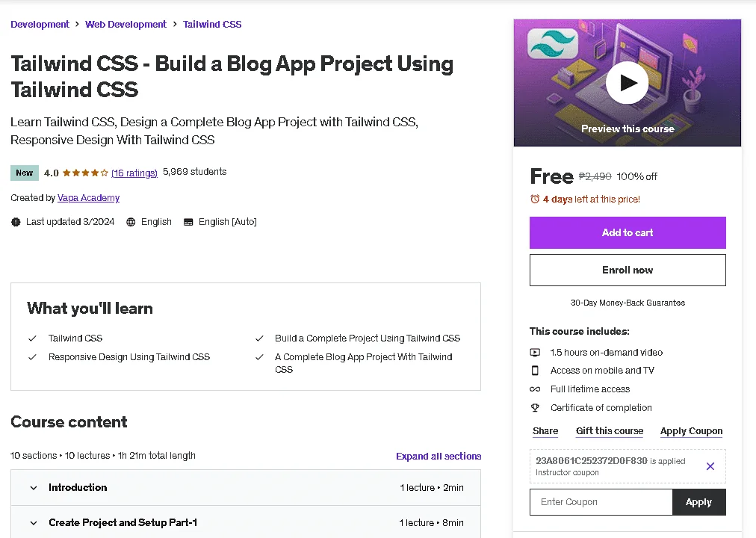Open the Tailwind CSS breadcrumb

click(x=212, y=24)
